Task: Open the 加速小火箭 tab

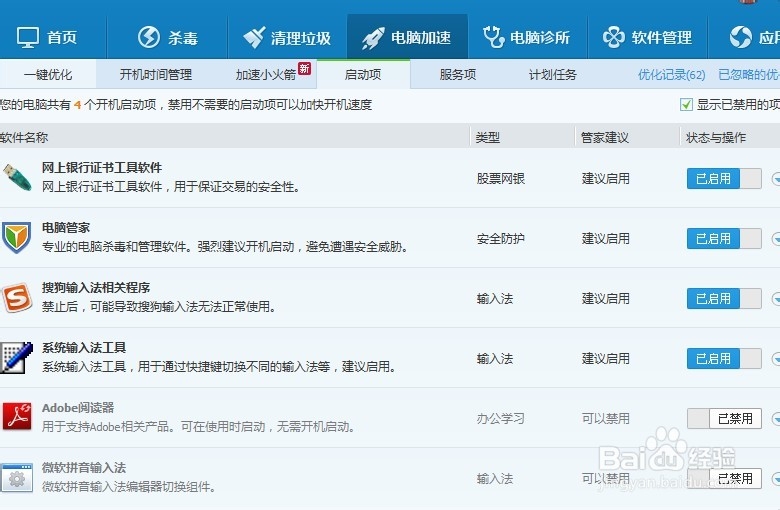Action: 266,75
